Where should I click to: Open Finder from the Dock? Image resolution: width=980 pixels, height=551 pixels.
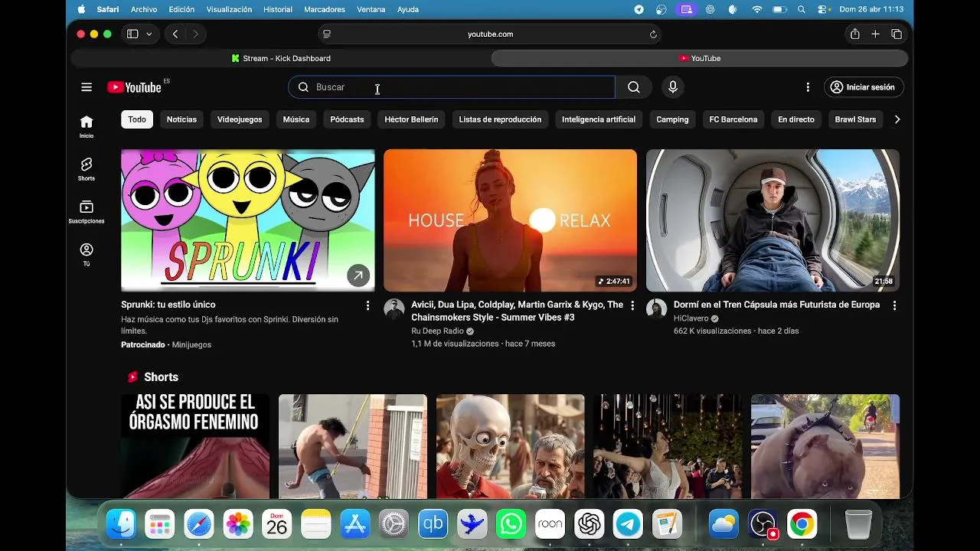point(121,524)
